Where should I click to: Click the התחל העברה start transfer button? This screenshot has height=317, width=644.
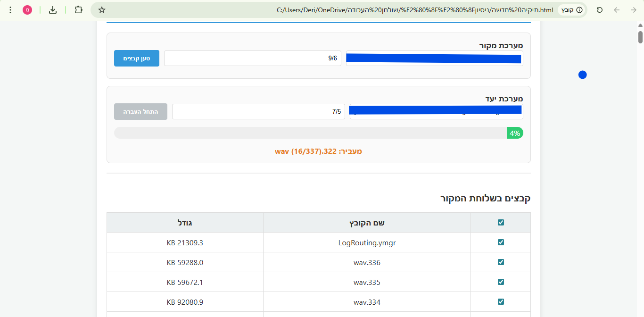click(140, 111)
